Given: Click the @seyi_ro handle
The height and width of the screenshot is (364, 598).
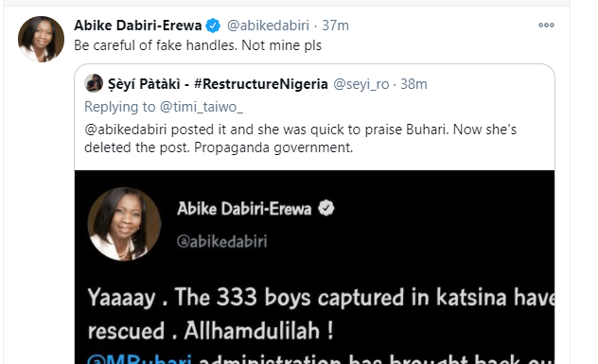Looking at the screenshot, I should 361,84.
